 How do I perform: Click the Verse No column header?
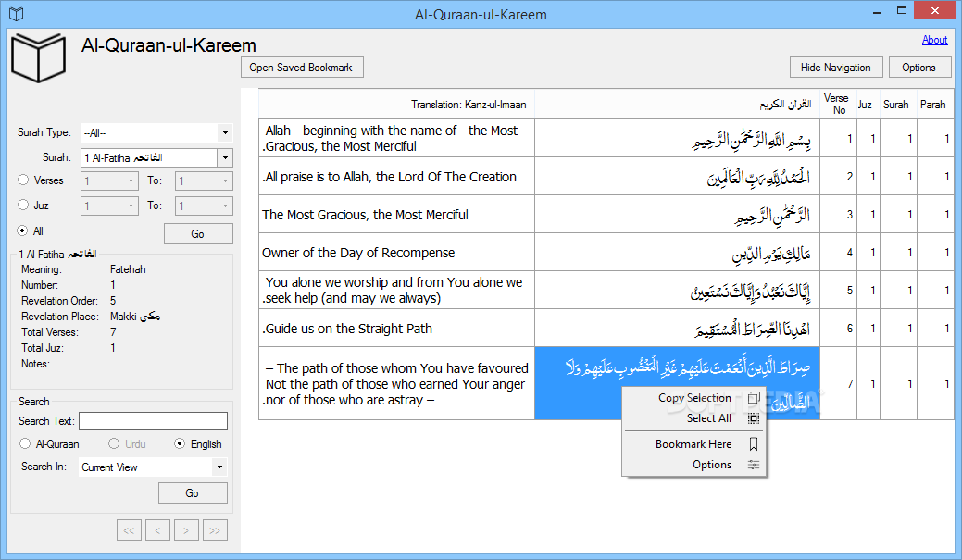click(837, 104)
